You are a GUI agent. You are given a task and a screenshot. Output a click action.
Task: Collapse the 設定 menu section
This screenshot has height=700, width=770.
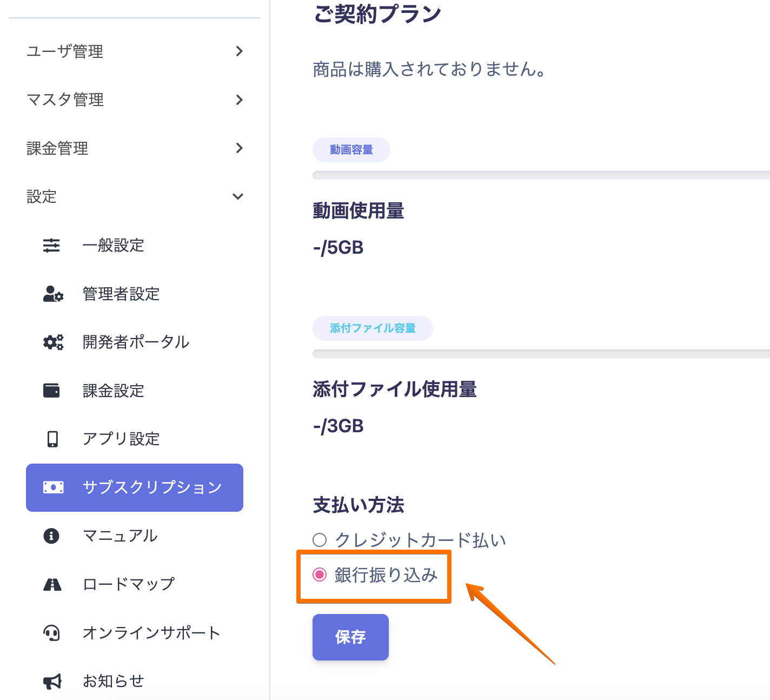click(238, 196)
